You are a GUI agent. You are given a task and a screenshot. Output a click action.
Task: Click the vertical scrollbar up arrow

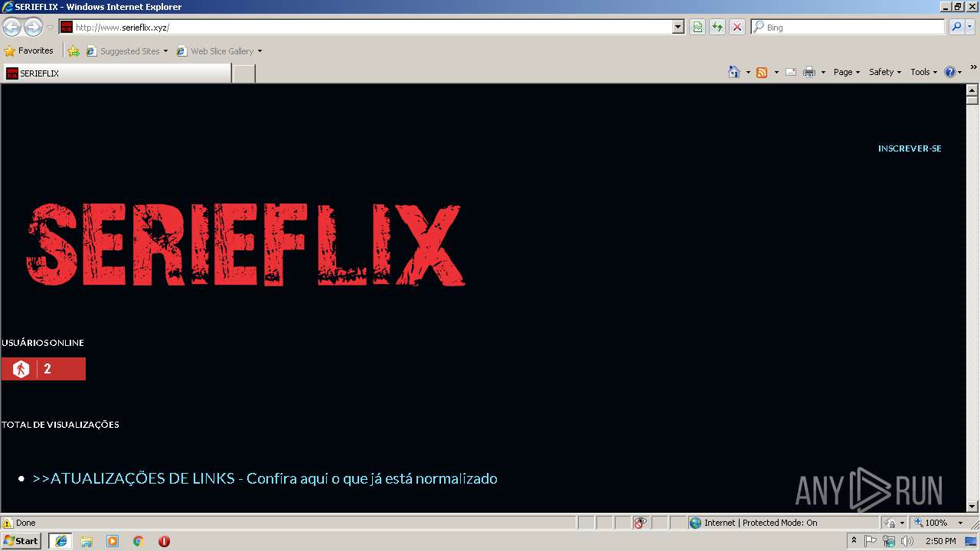(x=972, y=90)
